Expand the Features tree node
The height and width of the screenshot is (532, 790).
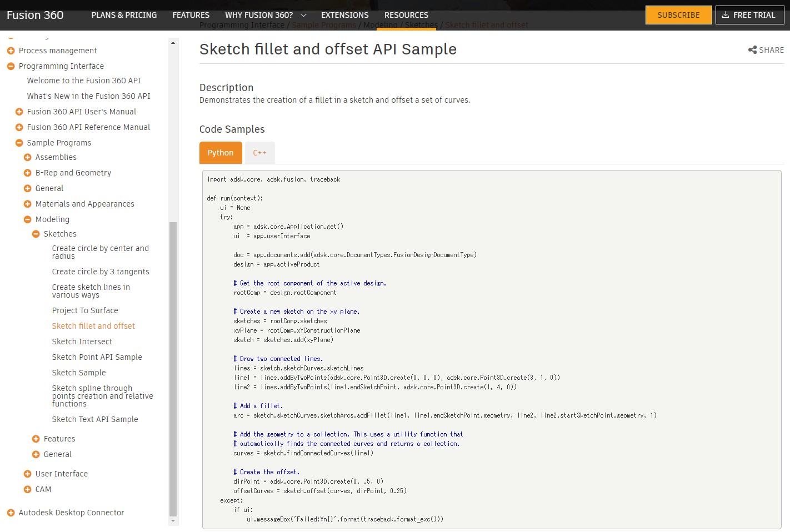click(36, 439)
